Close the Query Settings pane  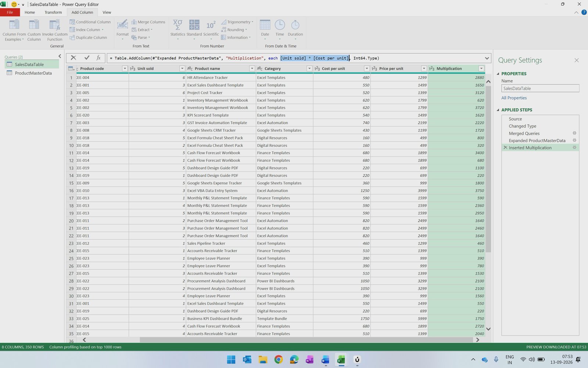576,60
